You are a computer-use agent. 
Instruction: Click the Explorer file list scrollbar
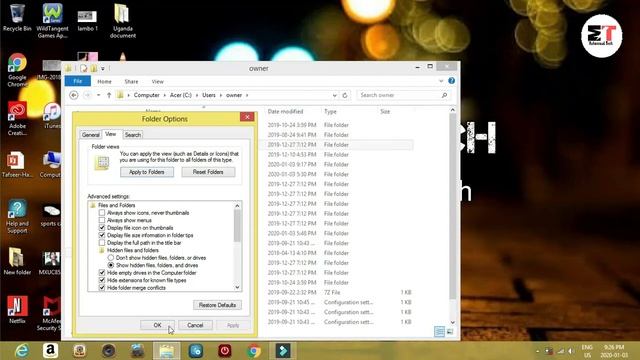pyautogui.click(x=452, y=207)
